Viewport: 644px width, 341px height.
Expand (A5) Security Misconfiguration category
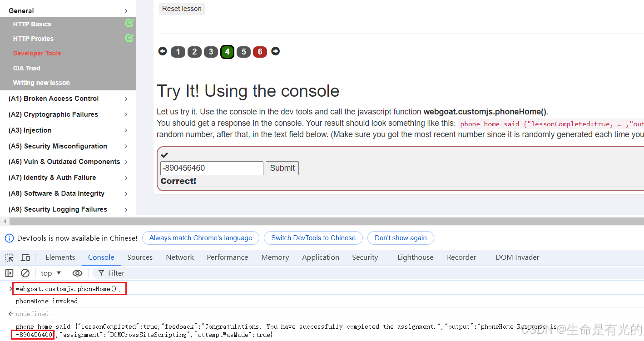[x=126, y=147]
